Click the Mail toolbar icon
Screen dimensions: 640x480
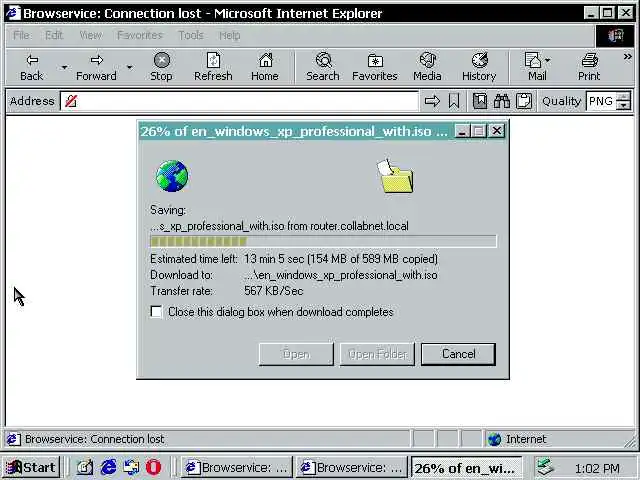click(x=534, y=67)
